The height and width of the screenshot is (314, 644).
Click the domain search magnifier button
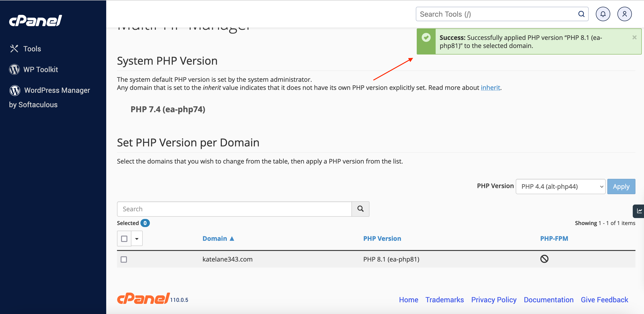pyautogui.click(x=360, y=209)
